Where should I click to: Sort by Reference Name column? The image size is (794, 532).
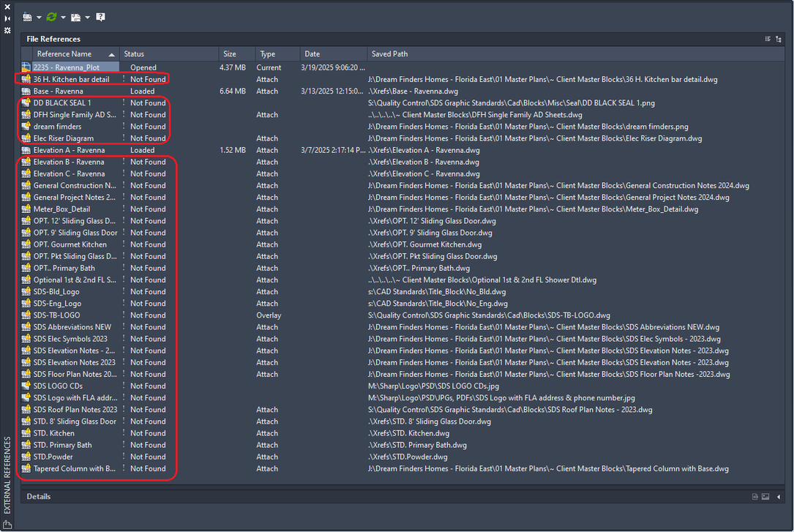(76, 53)
